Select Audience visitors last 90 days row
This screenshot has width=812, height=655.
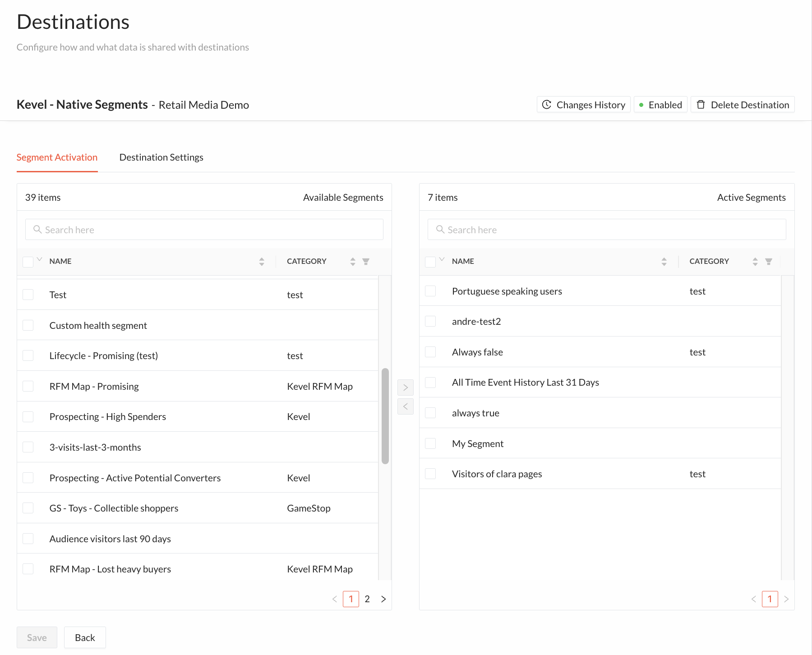point(198,539)
